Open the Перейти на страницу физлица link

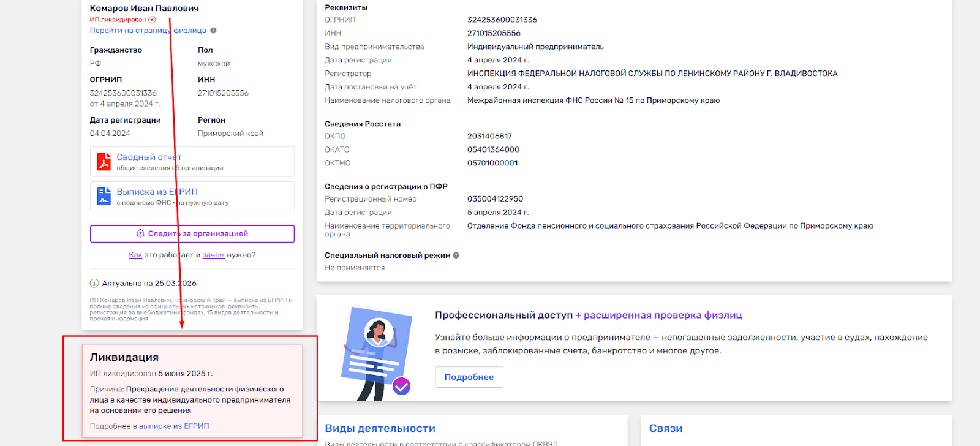click(148, 31)
